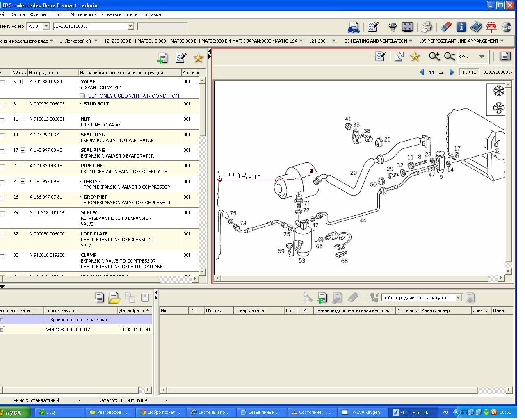Switch to HP-EVA keygen taskbar button

[362, 412]
